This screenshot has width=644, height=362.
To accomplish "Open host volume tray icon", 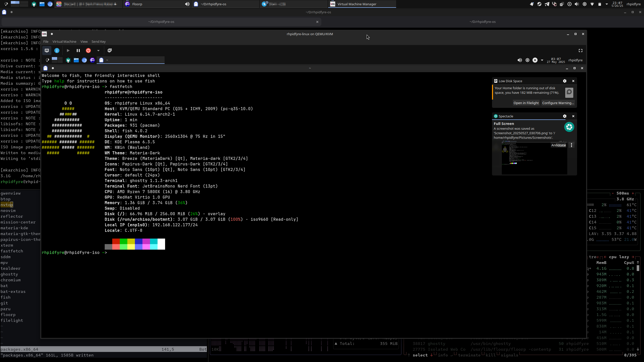I will (x=577, y=4).
